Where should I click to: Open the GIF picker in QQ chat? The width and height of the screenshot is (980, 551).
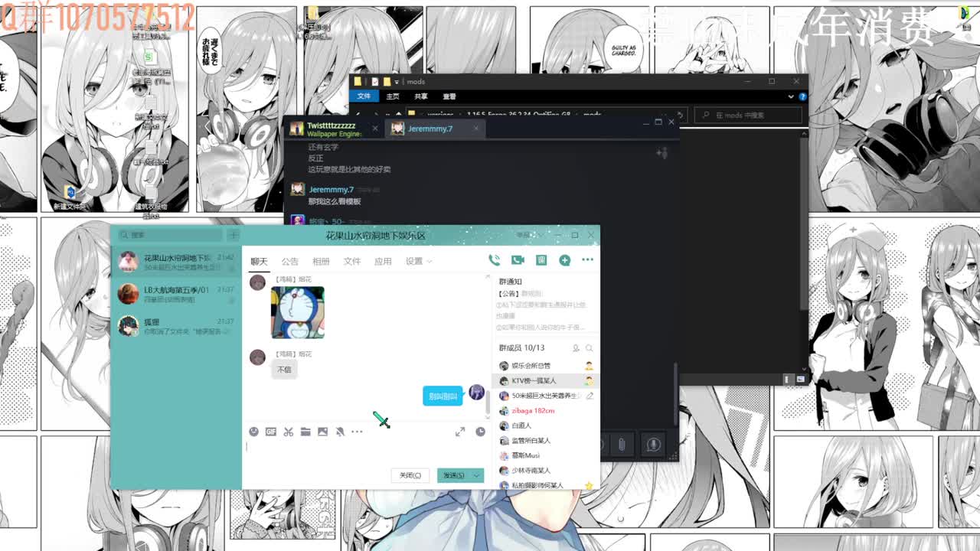point(271,432)
